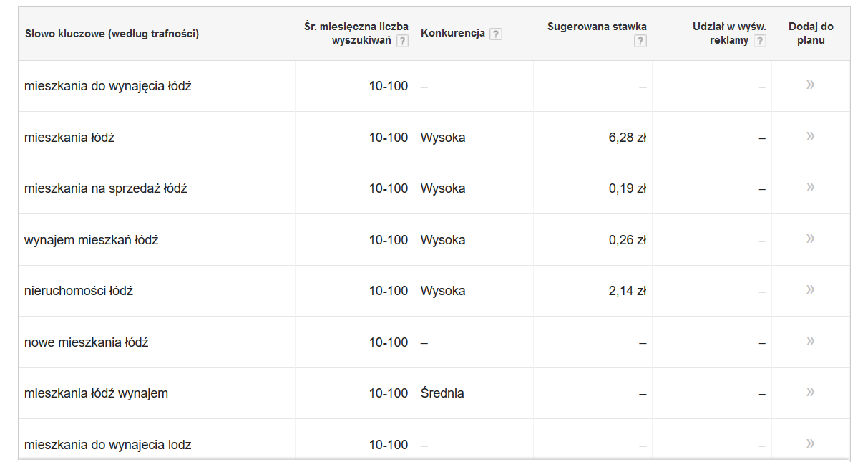Screen dimensions: 868x462
Task: Show help for Udział w wyśw. reklamy
Action: pos(760,41)
